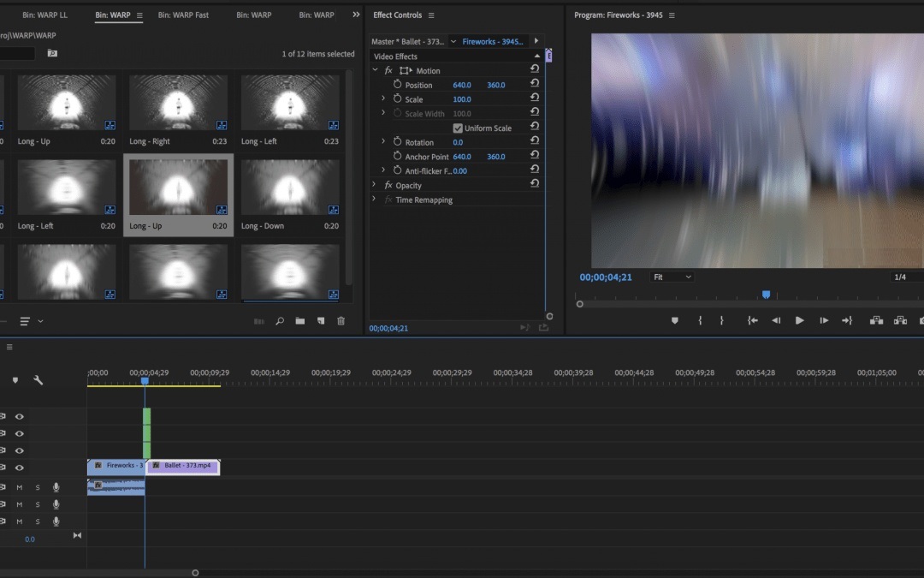Open the timeline panel hamburger menu
The width and height of the screenshot is (924, 578).
click(9, 347)
